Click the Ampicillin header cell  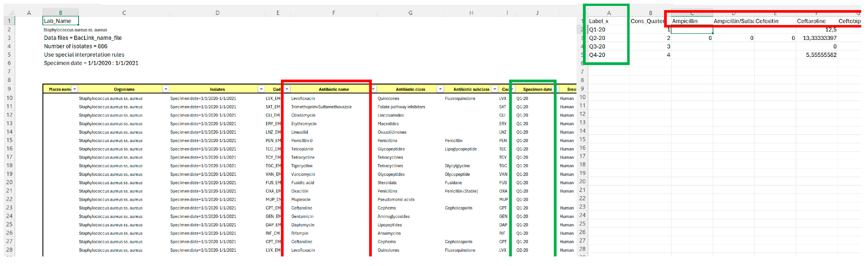(691, 21)
